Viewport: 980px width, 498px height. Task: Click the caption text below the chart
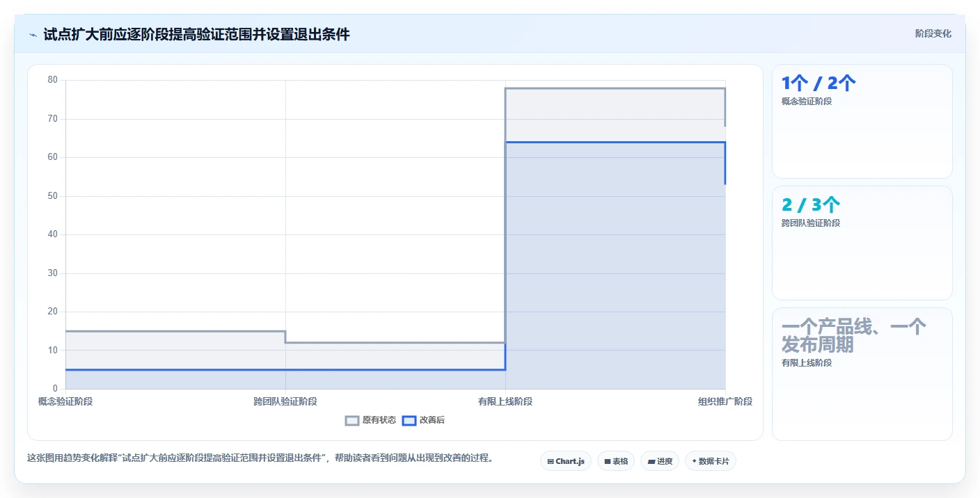[260, 458]
